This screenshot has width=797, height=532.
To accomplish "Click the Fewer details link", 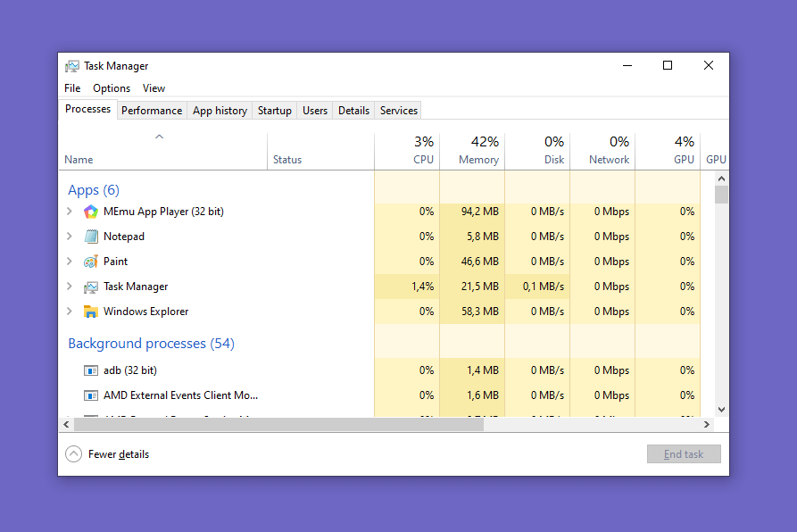I will tap(119, 453).
